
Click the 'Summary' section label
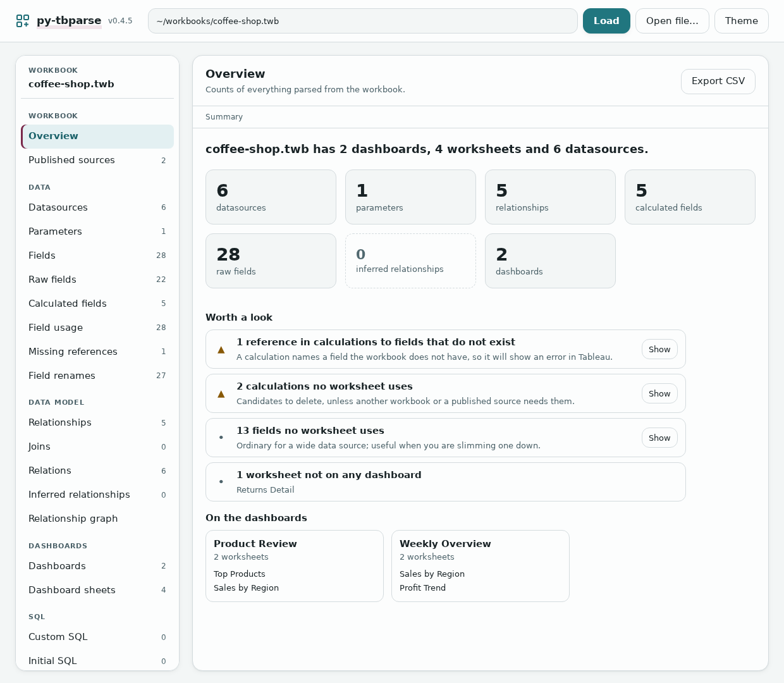[224, 117]
